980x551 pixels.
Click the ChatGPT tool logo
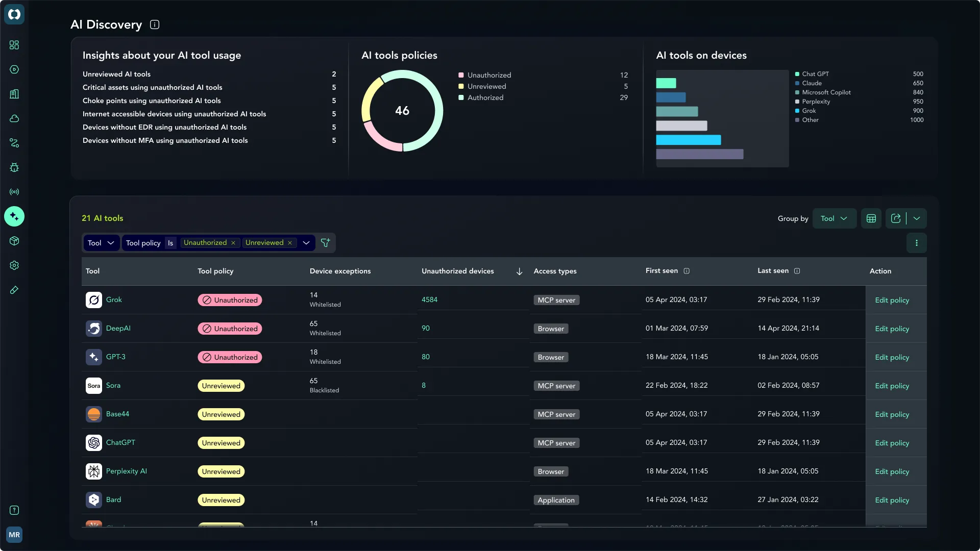click(x=94, y=443)
